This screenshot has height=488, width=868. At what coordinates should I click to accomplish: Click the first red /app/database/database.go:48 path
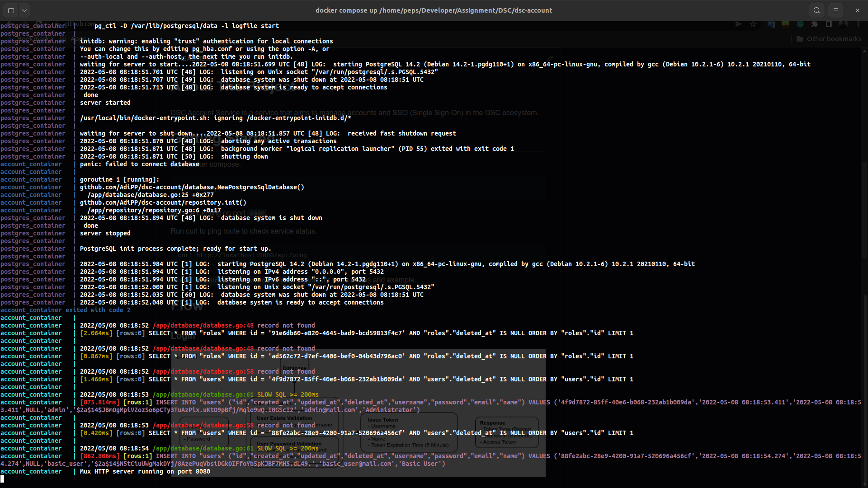203,325
